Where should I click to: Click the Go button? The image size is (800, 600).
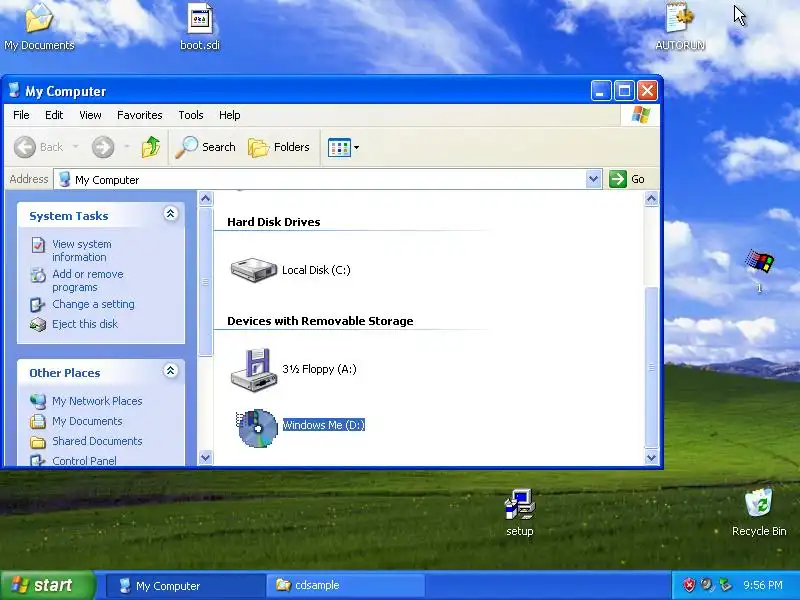(x=627, y=179)
